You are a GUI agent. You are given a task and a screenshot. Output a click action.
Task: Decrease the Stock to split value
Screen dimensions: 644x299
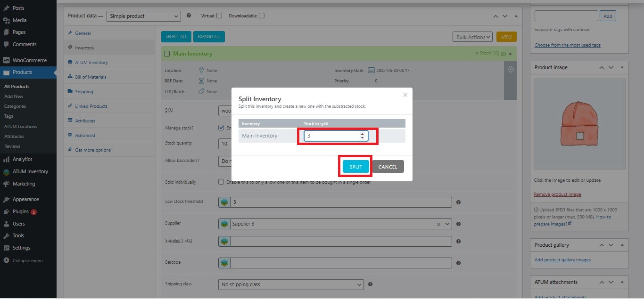tap(362, 137)
